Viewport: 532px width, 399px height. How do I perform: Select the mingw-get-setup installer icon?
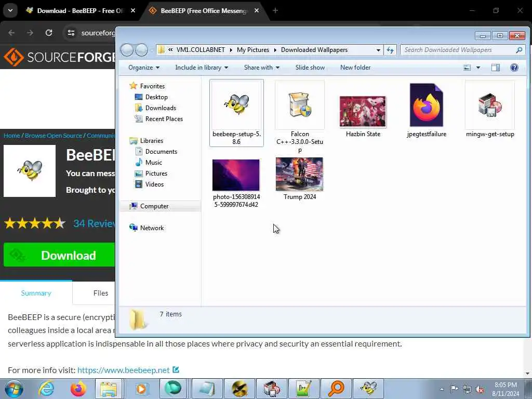click(x=489, y=104)
